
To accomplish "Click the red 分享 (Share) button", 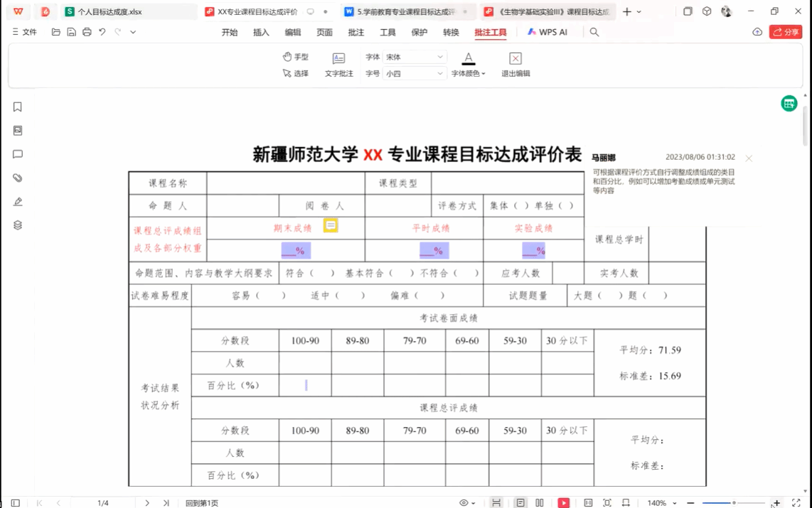I will point(786,32).
